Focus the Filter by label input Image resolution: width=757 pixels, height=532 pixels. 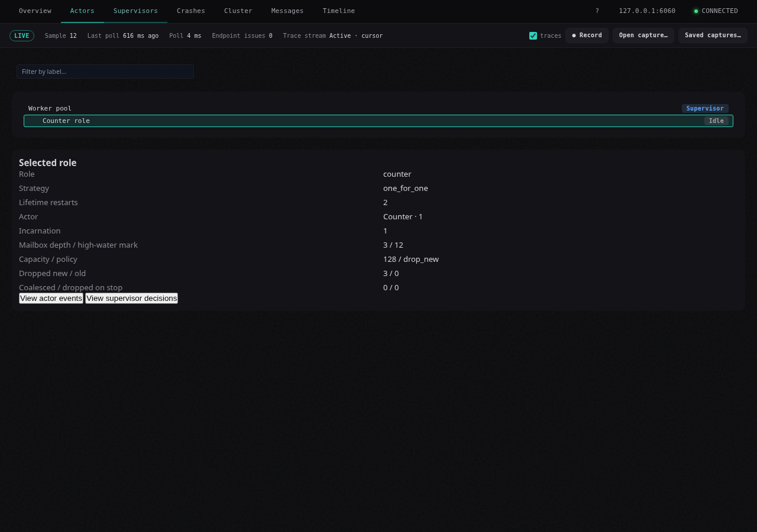tap(105, 72)
